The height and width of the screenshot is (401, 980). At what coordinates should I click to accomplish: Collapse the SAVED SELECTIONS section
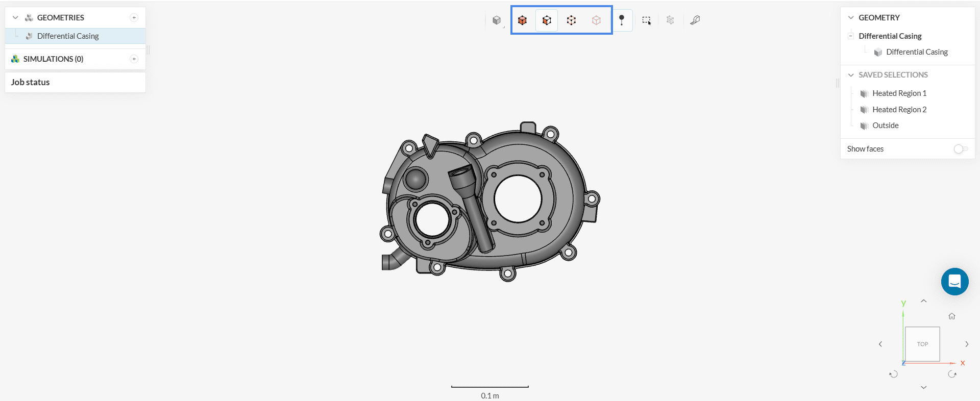[851, 75]
